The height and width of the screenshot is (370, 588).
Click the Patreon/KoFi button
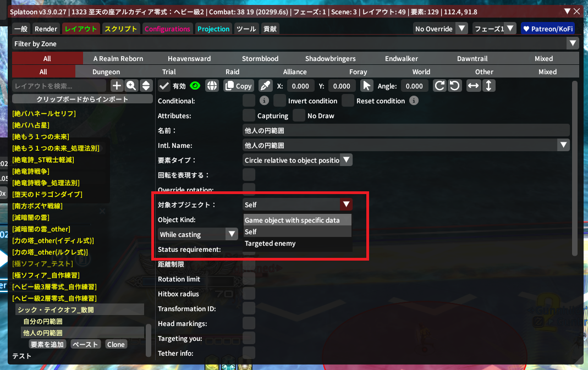(547, 29)
